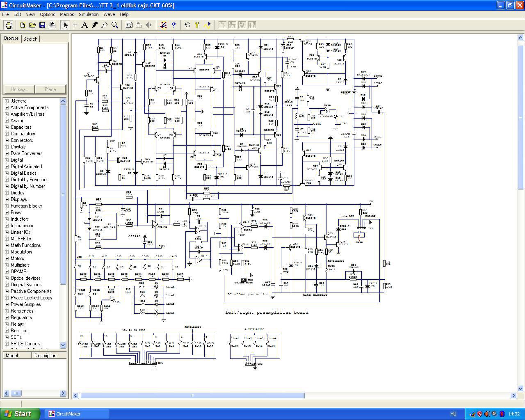Select the "Data Converters" tree label
Viewport: 525px width, 420px height.
click(x=26, y=153)
